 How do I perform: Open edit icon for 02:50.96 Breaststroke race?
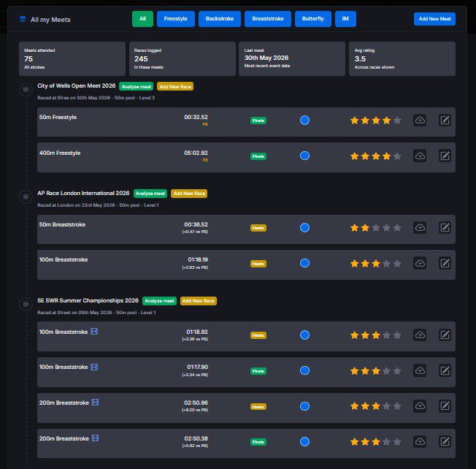click(x=445, y=406)
